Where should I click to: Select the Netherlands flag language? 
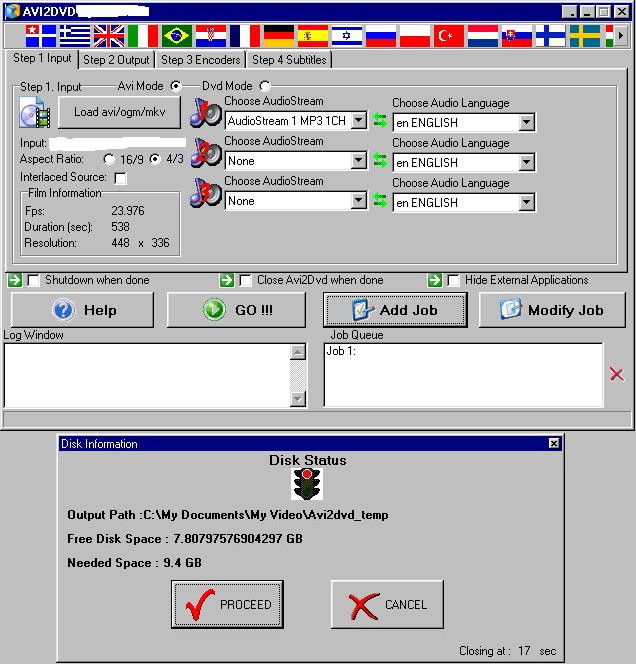(483, 36)
